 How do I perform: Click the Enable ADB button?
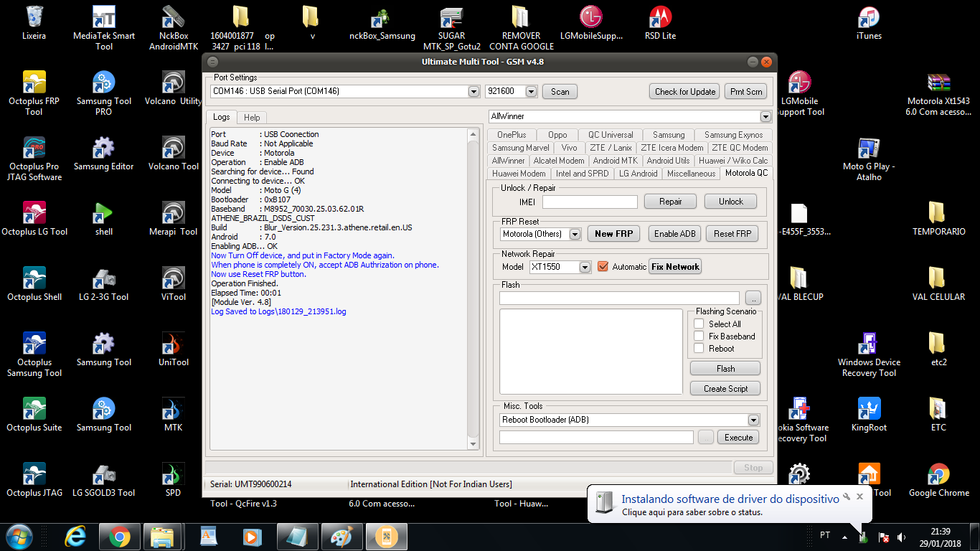click(x=674, y=234)
